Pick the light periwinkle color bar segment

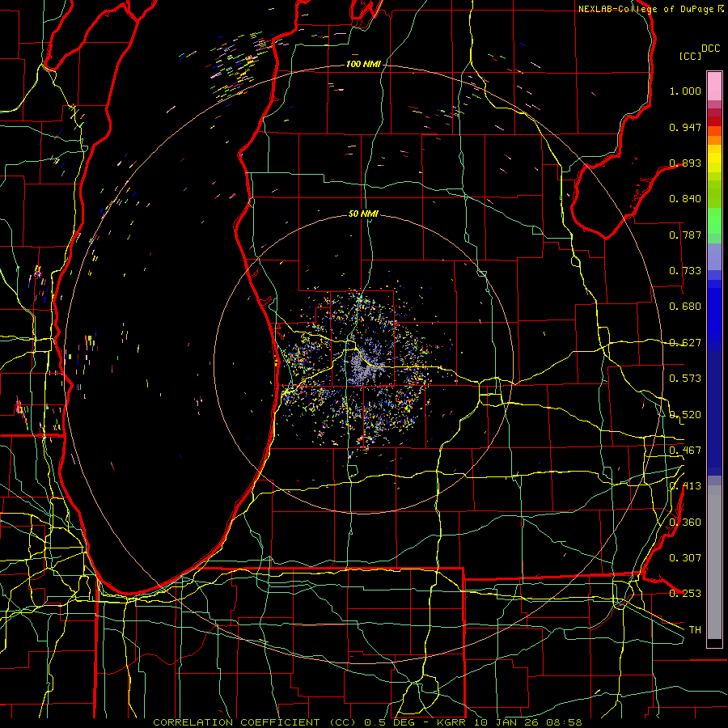[x=714, y=256]
